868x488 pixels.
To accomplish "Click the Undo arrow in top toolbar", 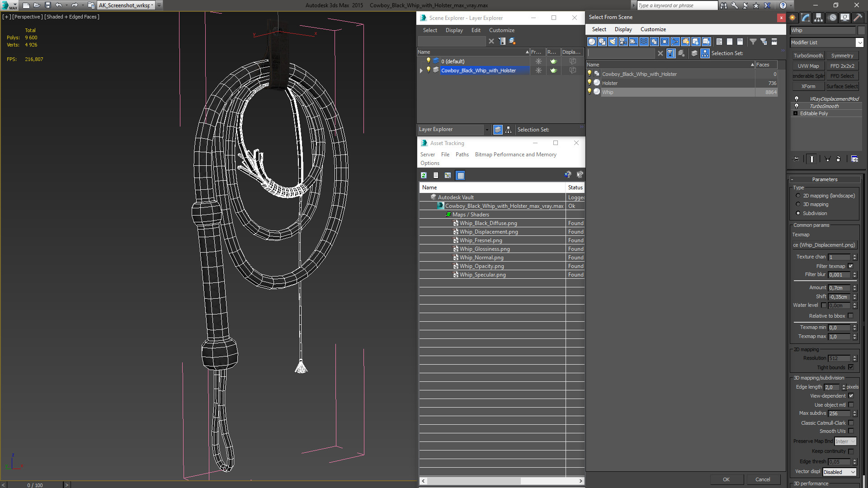I will [59, 5].
